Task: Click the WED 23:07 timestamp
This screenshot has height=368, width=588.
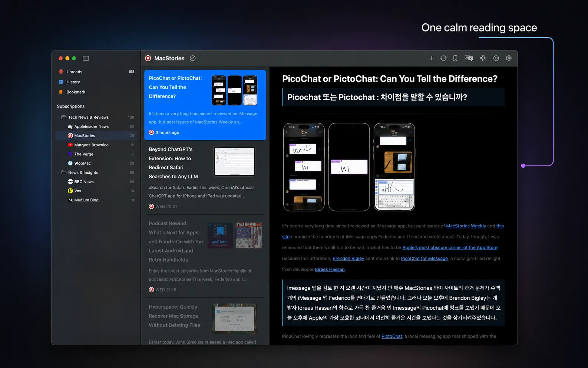Action: pyautogui.click(x=166, y=207)
